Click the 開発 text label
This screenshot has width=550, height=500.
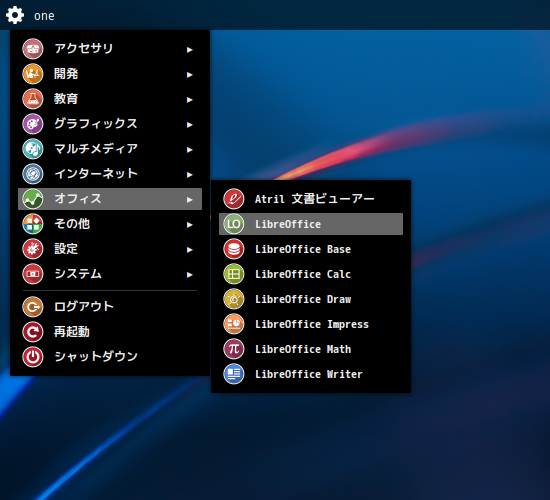[66, 74]
